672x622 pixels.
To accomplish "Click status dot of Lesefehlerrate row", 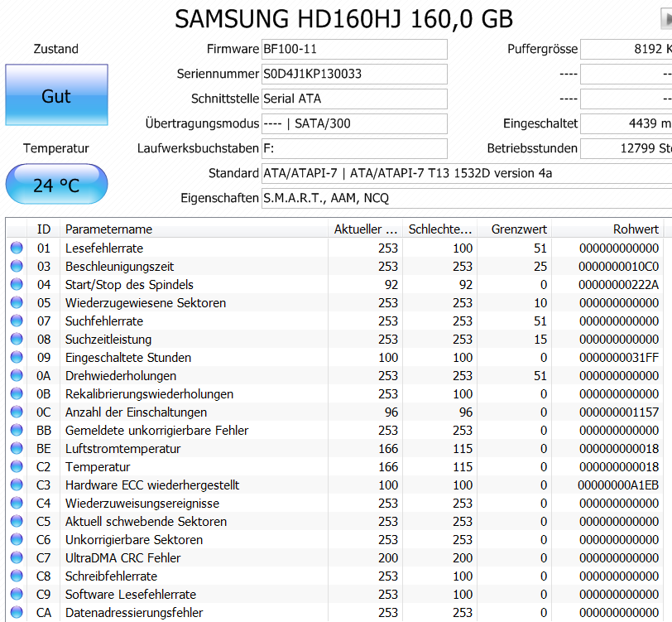I will click(17, 248).
